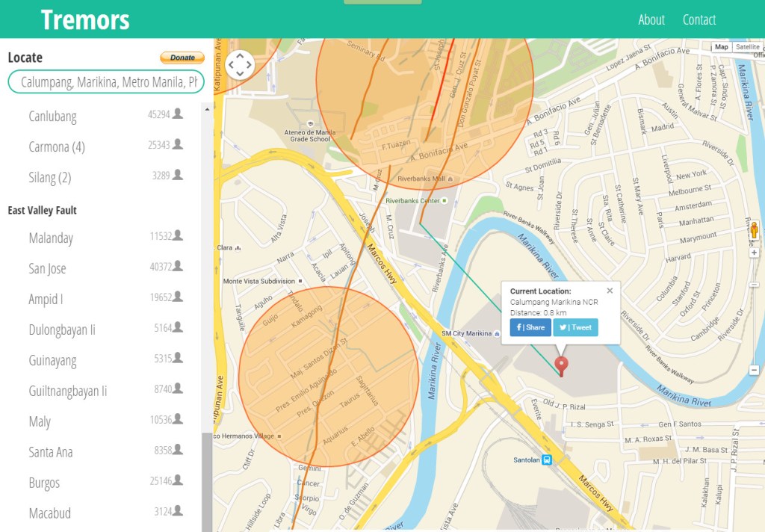Click the person icon beside Canlubang
This screenshot has height=532, width=765.
pos(178,114)
